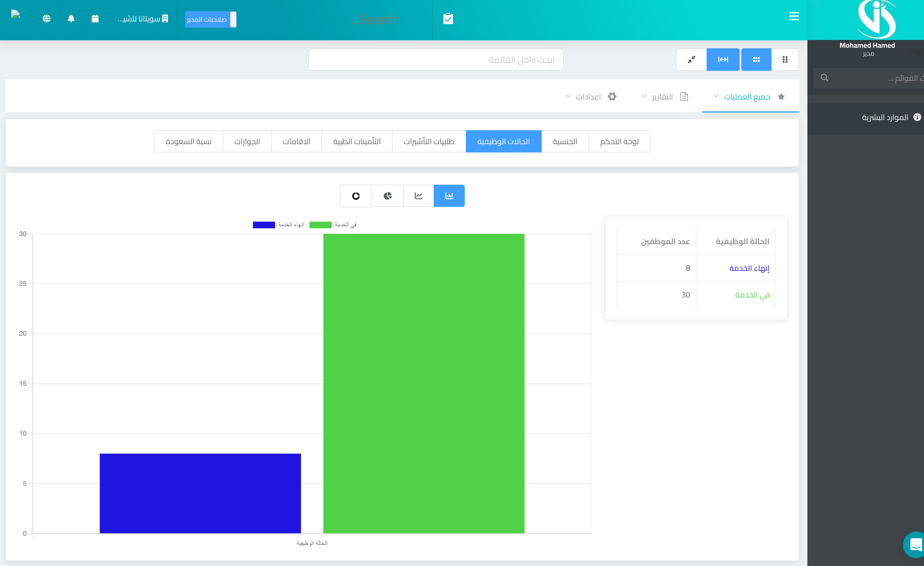The width and height of the screenshot is (924, 566).
Task: Switch chart to line chart view
Action: (418, 196)
